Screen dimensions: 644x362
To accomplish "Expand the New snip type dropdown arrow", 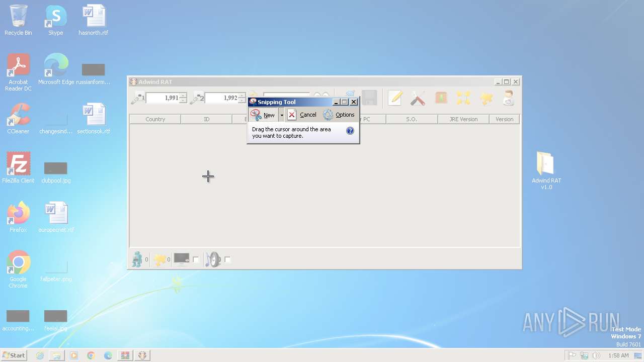I will click(x=282, y=115).
